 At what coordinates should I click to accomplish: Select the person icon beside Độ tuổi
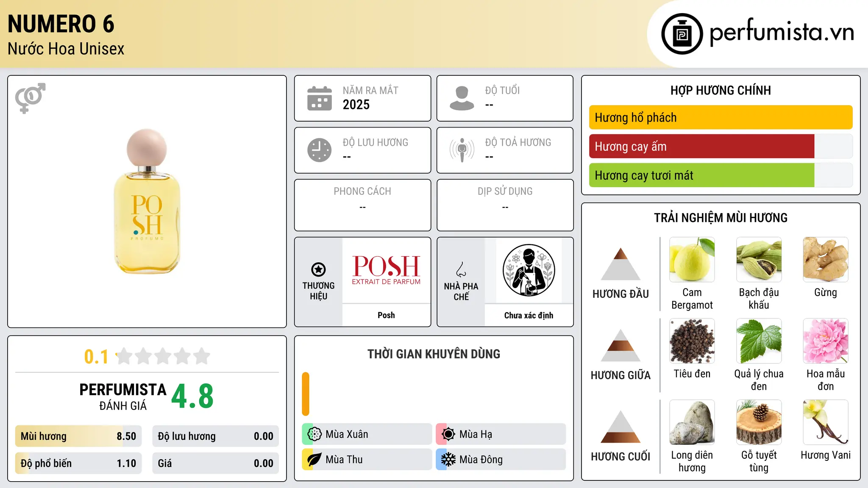[462, 98]
